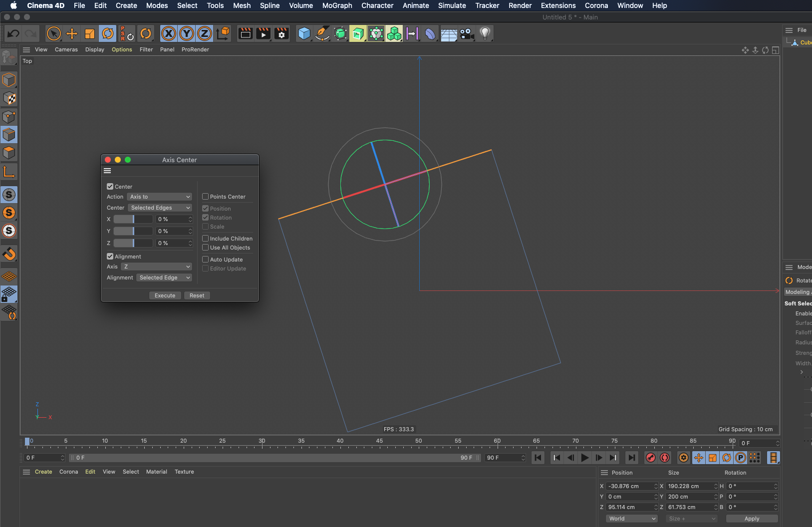Toggle locked workplane icon
This screenshot has width=812, height=527.
[x=9, y=294]
